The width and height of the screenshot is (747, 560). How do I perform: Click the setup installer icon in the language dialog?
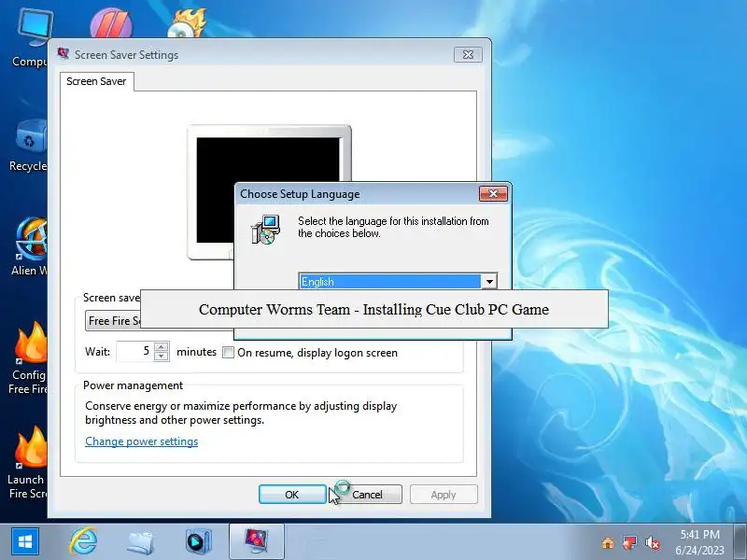(265, 230)
